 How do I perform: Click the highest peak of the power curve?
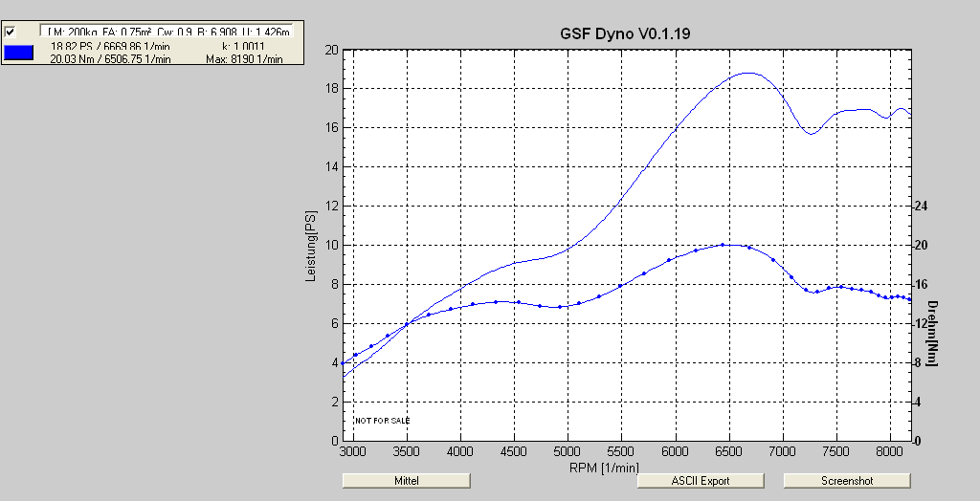(x=747, y=73)
